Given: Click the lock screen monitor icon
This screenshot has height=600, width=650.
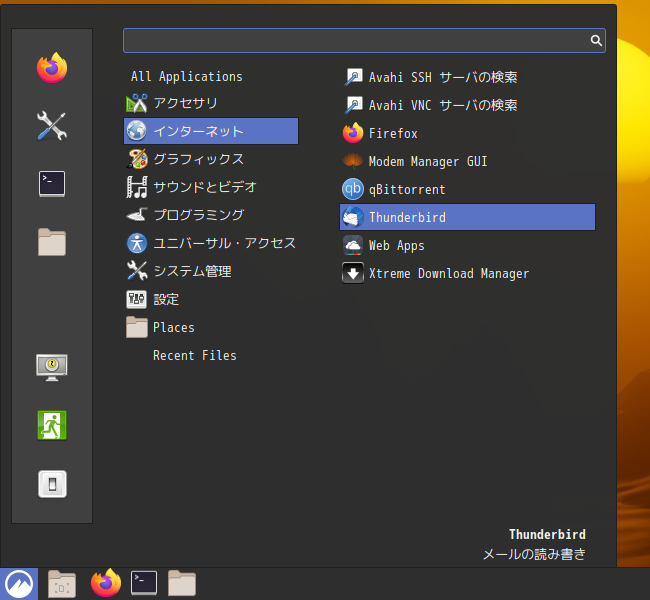Looking at the screenshot, I should point(52,367).
